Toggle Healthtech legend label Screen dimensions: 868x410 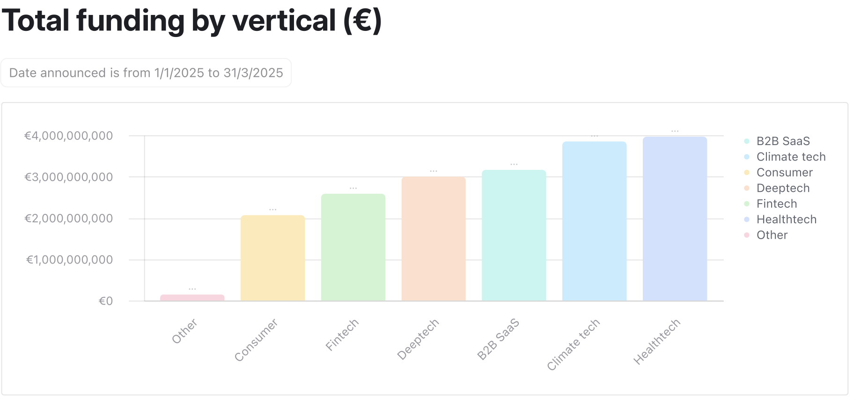pyautogui.click(x=786, y=220)
